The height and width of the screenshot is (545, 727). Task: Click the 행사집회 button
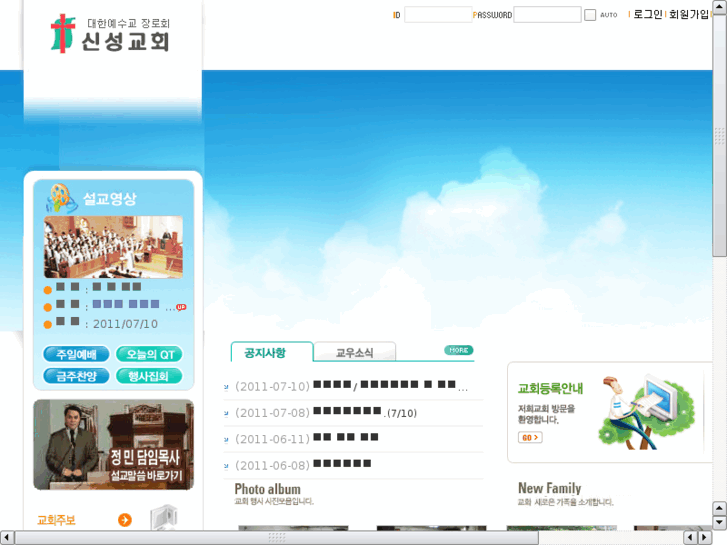coord(149,376)
